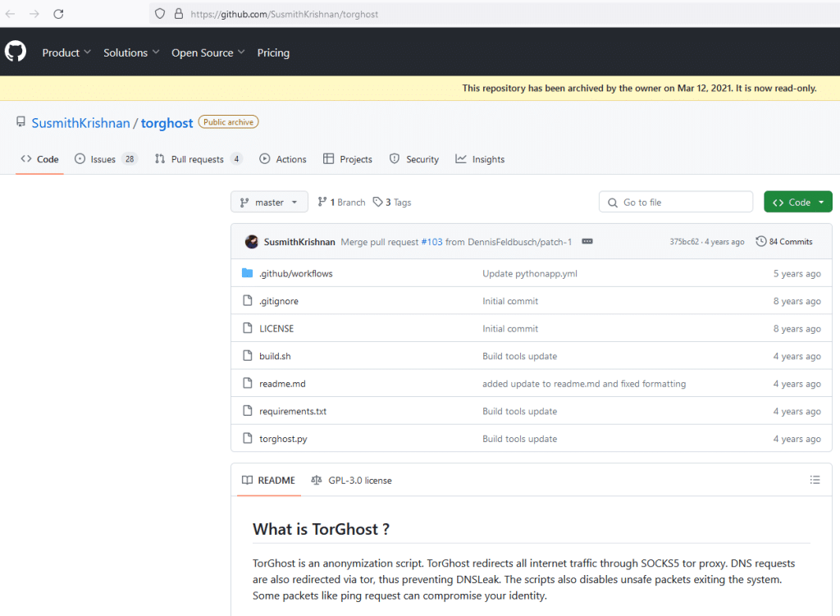Switch to the Issues tab
This screenshot has height=616, width=840.
(x=106, y=159)
